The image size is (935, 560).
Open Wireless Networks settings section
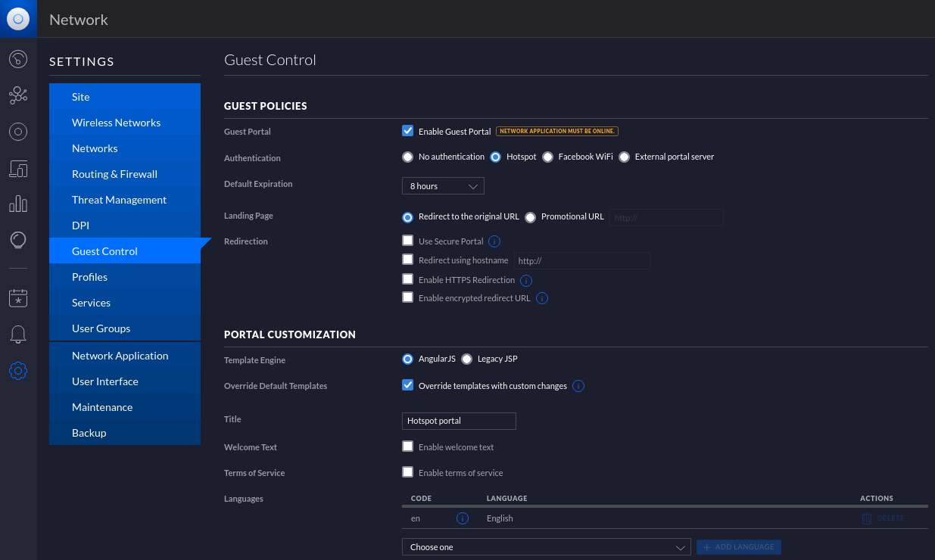pyautogui.click(x=116, y=123)
